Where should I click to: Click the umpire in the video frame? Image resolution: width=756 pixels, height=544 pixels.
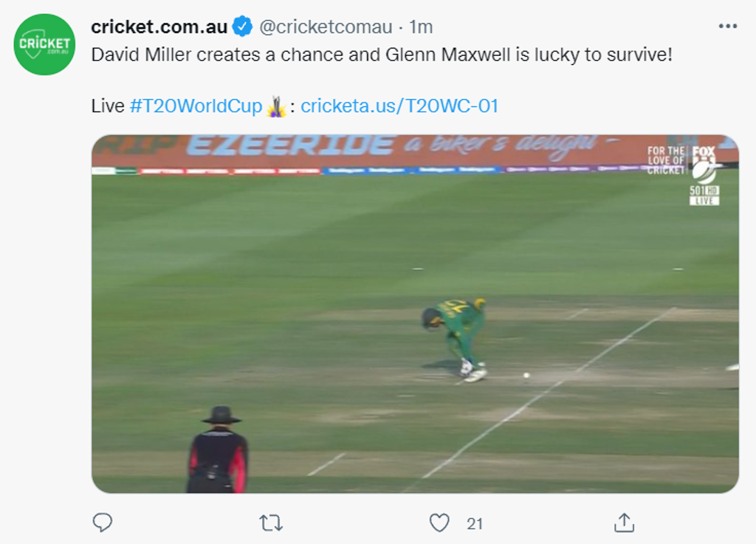pyautogui.click(x=218, y=449)
